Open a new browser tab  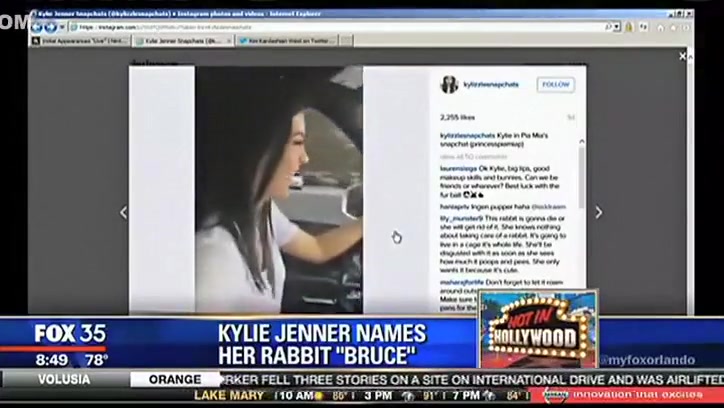[346, 41]
